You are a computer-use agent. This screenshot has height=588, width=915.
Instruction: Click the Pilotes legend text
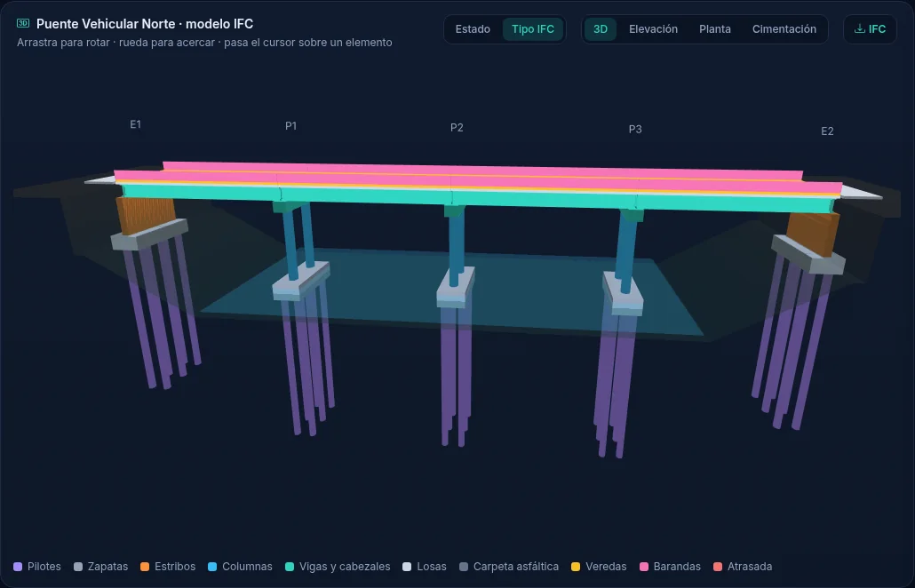(x=44, y=567)
